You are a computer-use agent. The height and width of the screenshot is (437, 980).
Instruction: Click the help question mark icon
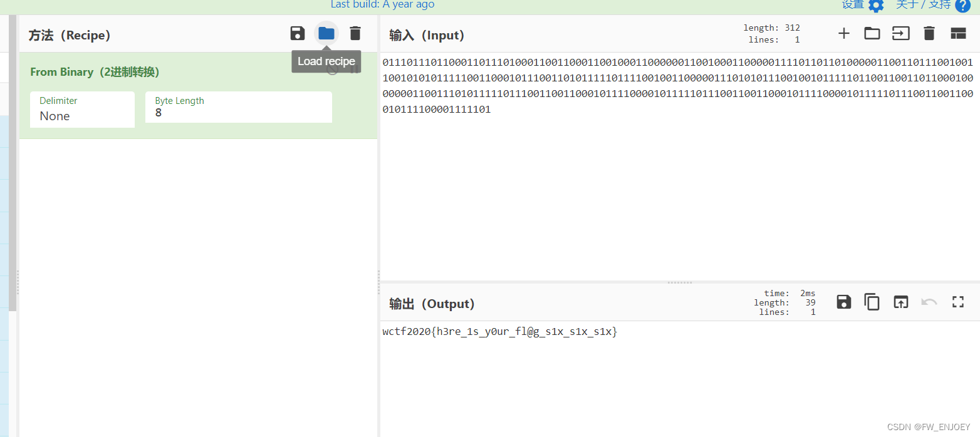pyautogui.click(x=963, y=6)
